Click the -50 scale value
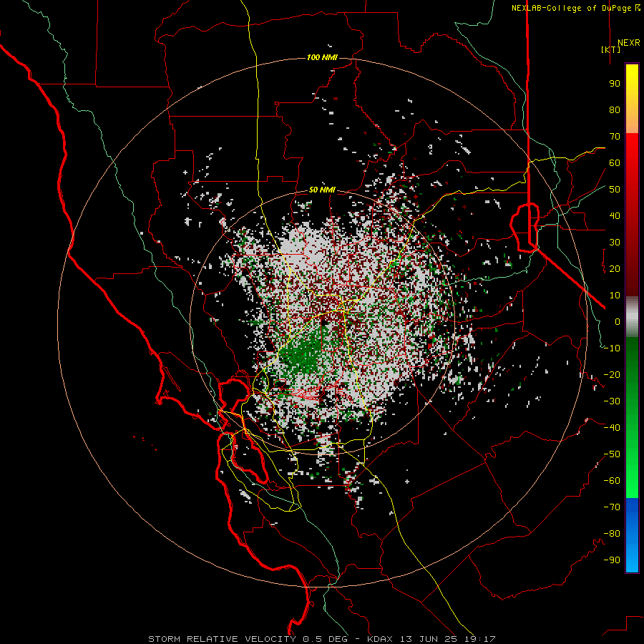Screen dimensions: 644x644 (612, 454)
